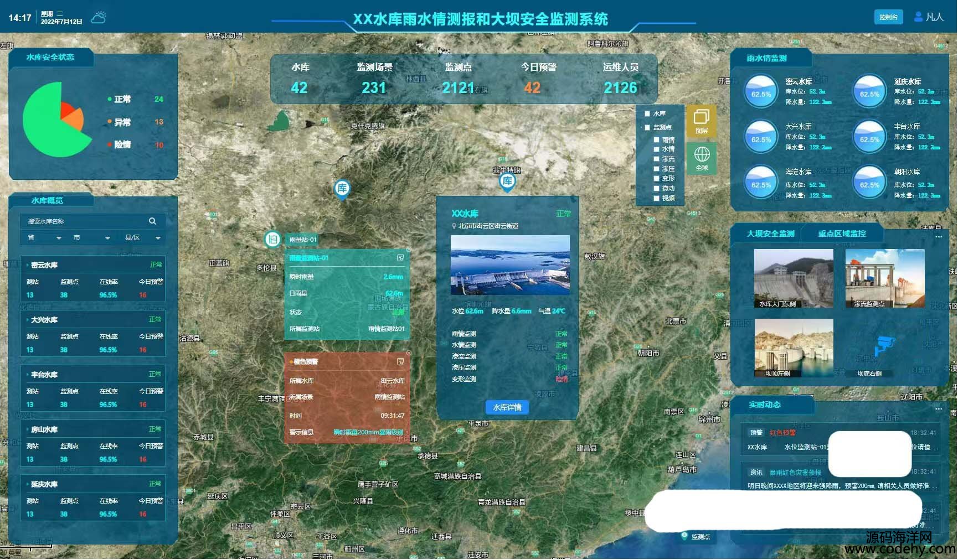The width and height of the screenshot is (958, 560).
Task: Open more options in 实时动态 panel
Action: 939,409
